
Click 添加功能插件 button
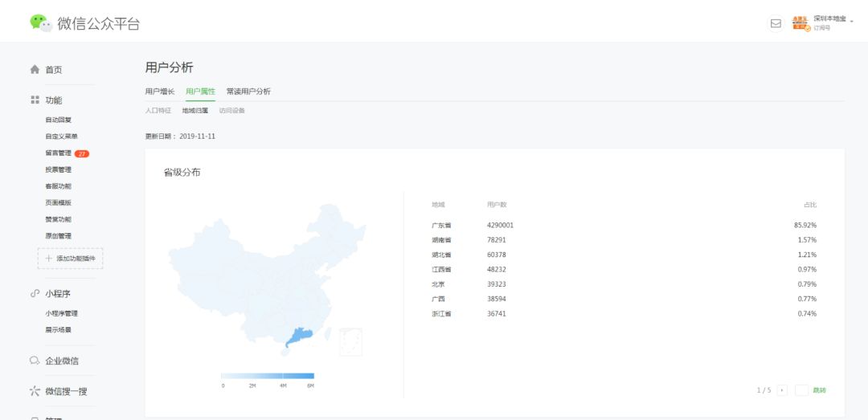point(70,259)
